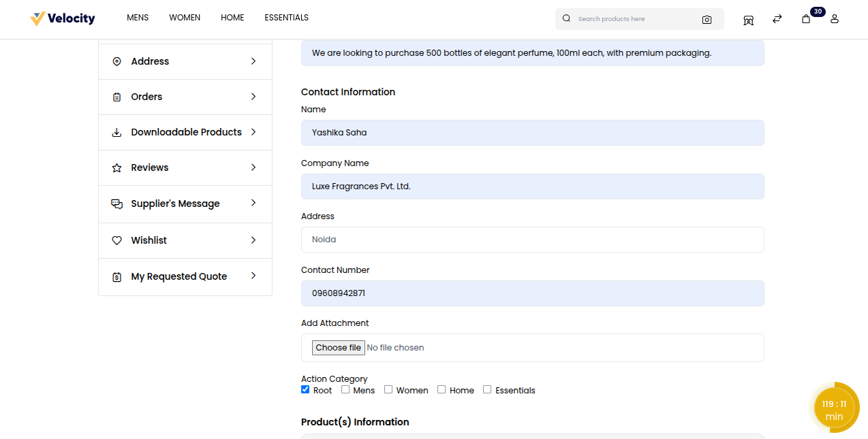
Task: Open the shopping bag cart icon
Action: 806,19
